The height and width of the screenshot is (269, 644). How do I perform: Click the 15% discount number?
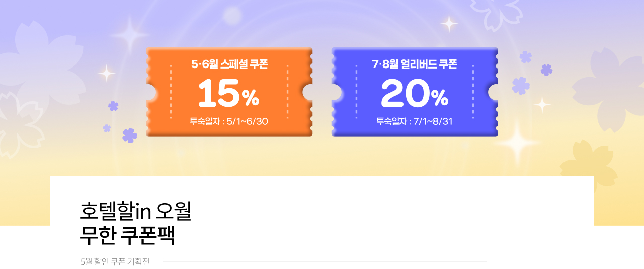[228, 94]
